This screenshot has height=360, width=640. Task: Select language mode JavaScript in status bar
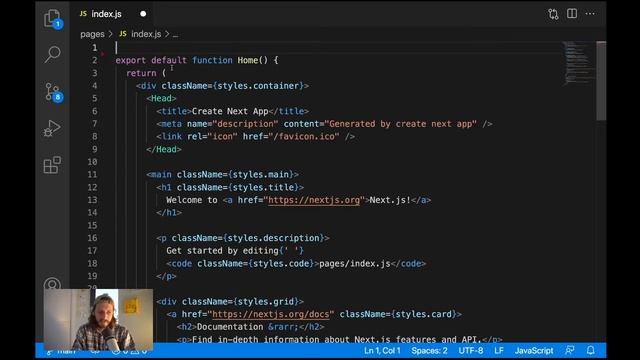tap(534, 351)
